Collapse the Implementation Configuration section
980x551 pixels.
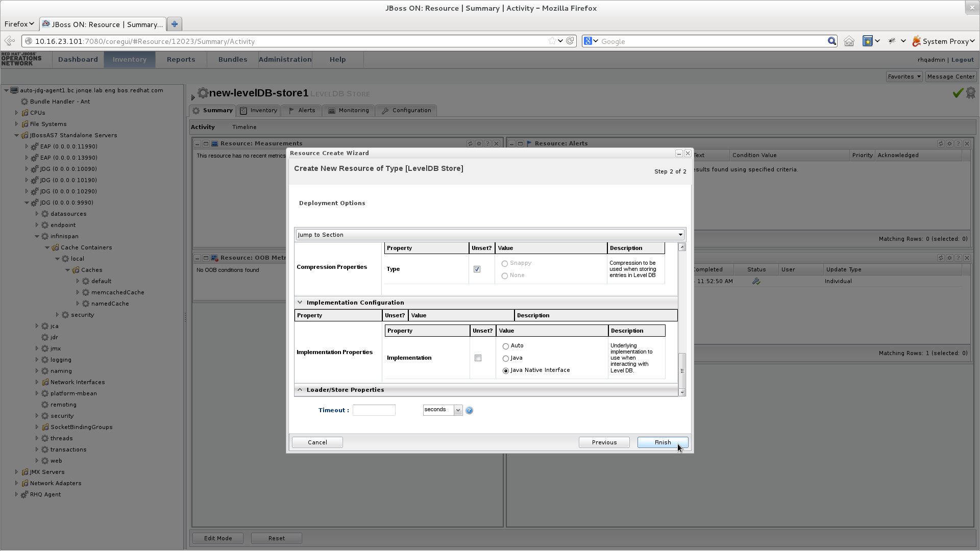tap(300, 302)
